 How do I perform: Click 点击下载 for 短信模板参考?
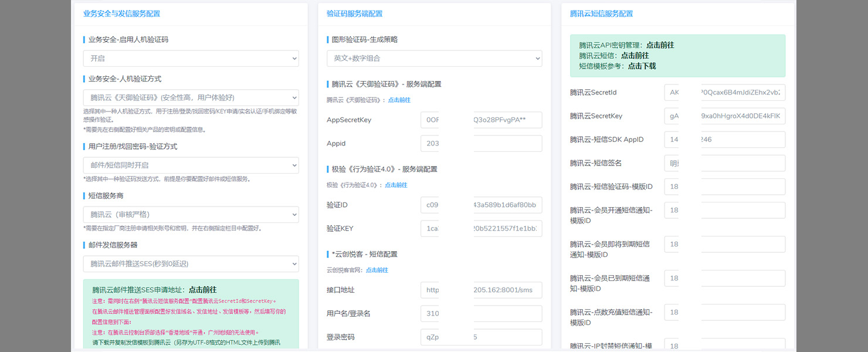coord(642,66)
